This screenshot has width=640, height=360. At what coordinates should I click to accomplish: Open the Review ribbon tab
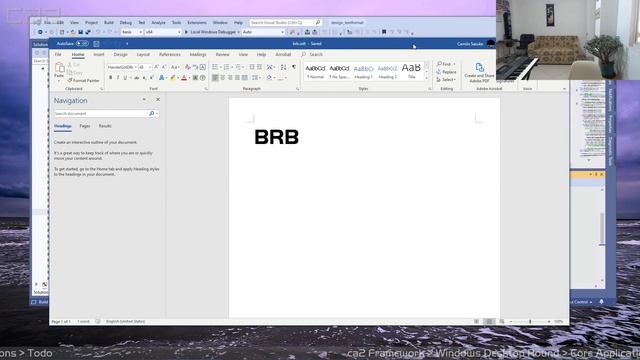point(222,54)
